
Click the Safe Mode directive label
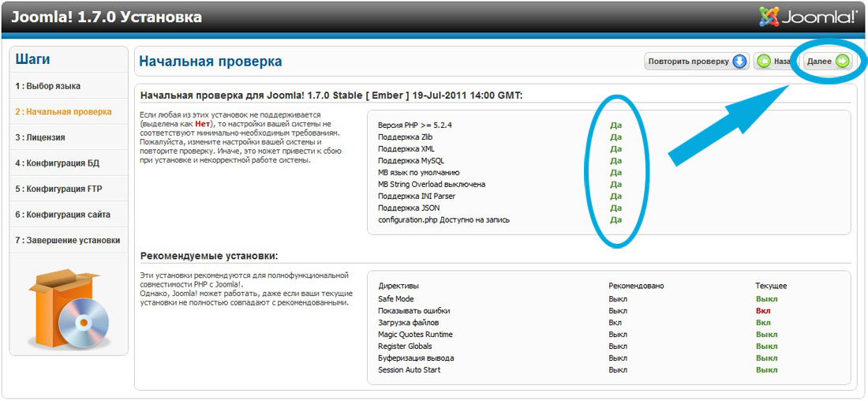click(x=396, y=299)
